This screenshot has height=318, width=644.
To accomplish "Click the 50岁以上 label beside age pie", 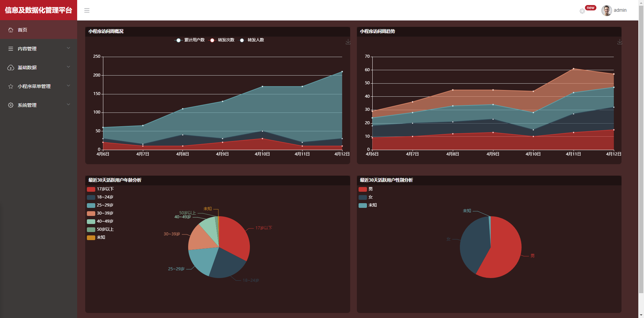I will [x=187, y=213].
